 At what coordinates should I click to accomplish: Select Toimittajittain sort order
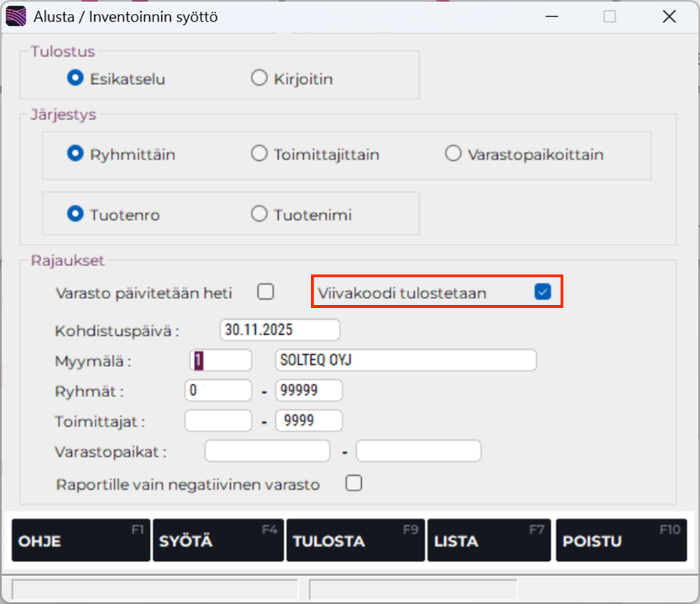(x=259, y=154)
